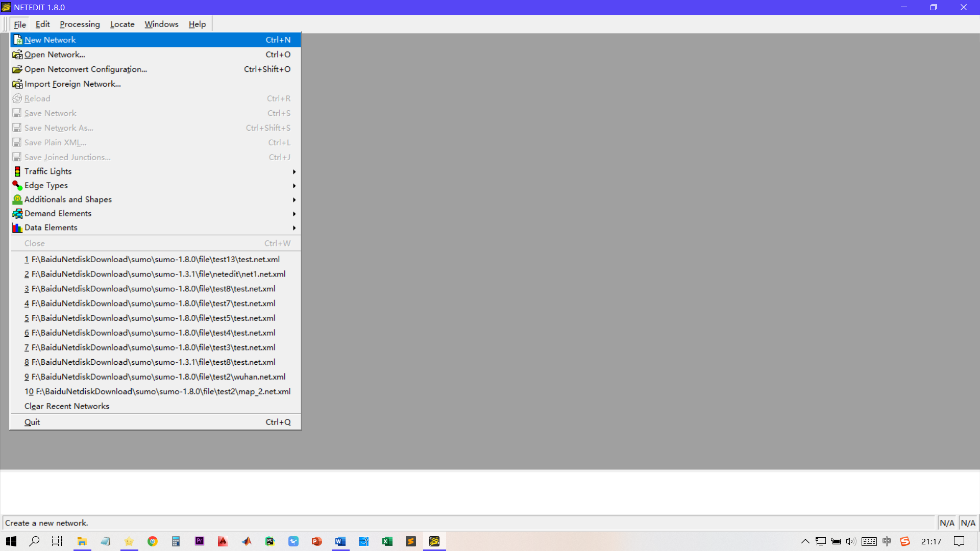Screen dimensions: 980x551
Task: Open the Processing menu
Action: 80,24
